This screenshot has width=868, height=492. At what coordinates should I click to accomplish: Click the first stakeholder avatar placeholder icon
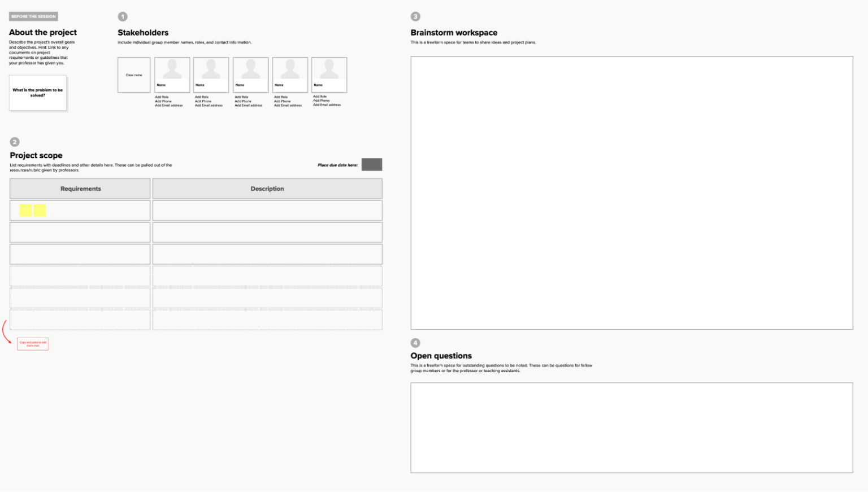(172, 72)
